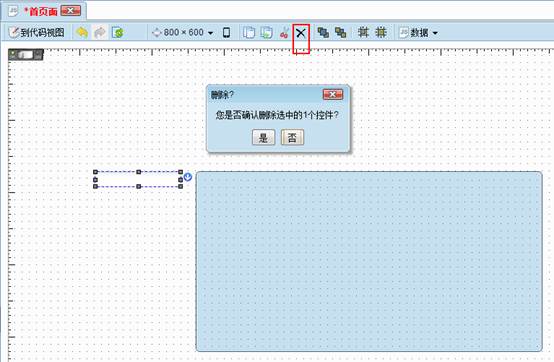This screenshot has width=554, height=362.
Task: Close the 删除? dialog
Action: click(333, 94)
